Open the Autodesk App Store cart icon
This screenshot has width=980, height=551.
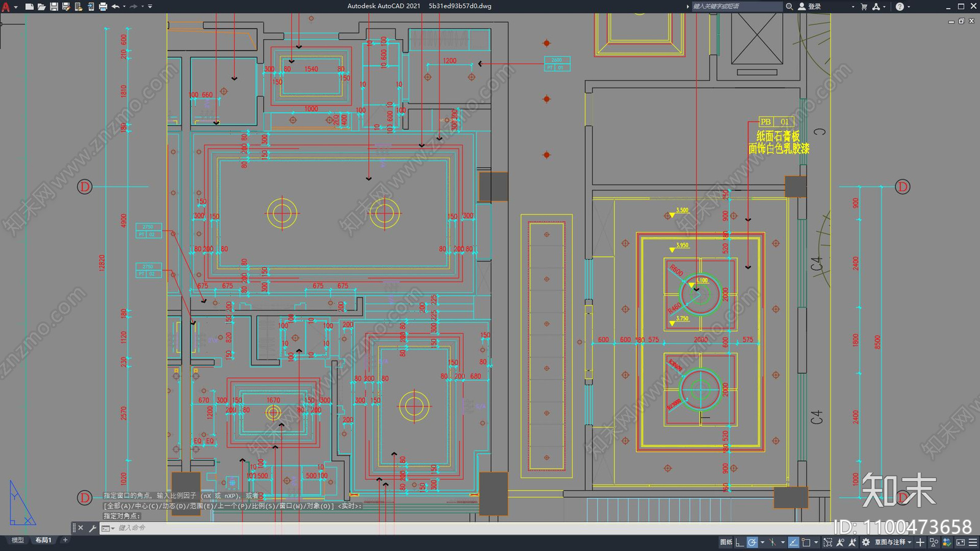coord(864,7)
